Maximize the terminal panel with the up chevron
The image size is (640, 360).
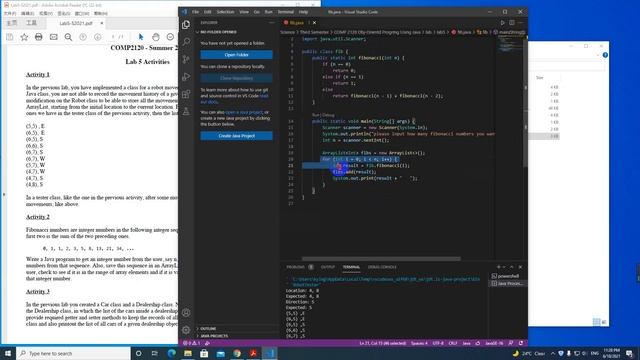coord(512,267)
